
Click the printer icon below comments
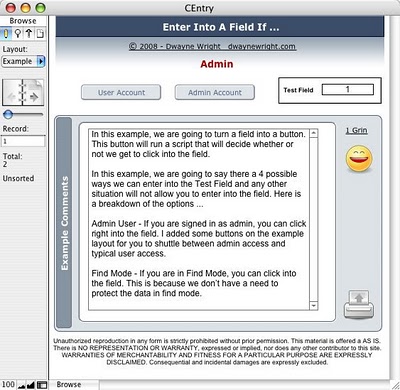click(x=359, y=304)
